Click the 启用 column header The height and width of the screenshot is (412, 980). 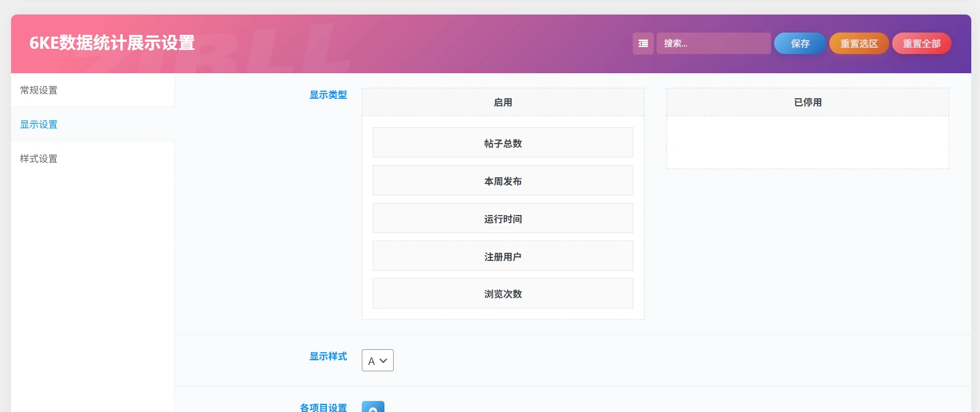503,102
